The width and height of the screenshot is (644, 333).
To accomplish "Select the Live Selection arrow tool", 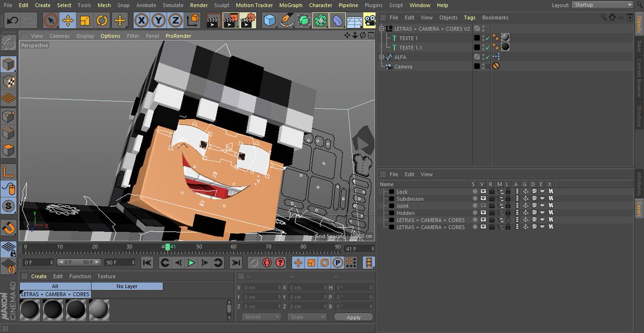I will pos(50,21).
